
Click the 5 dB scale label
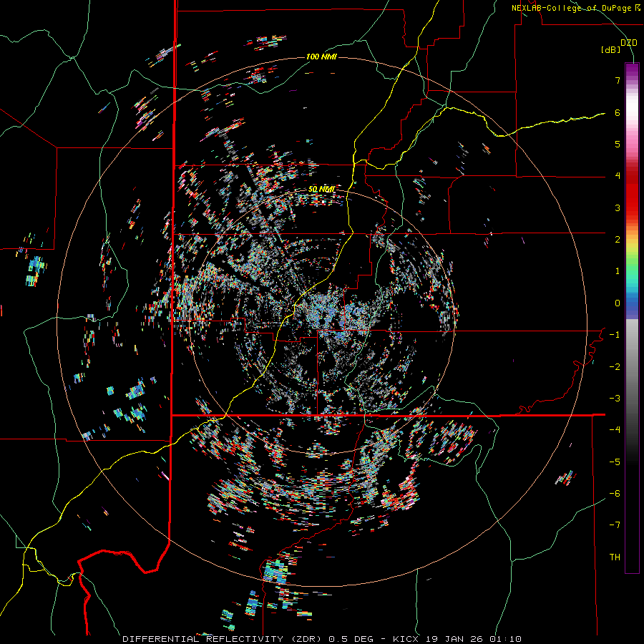click(618, 144)
